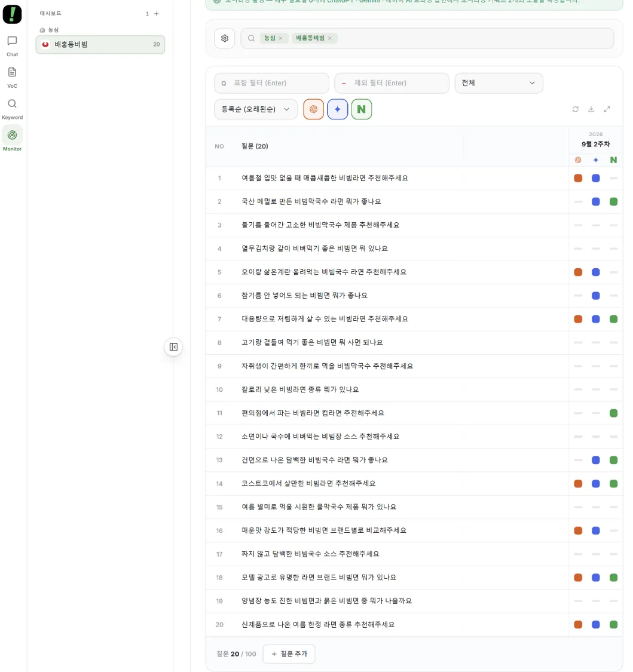Open the VoC section in sidebar
Image resolution: width=633 pixels, height=672 pixels.
point(12,78)
